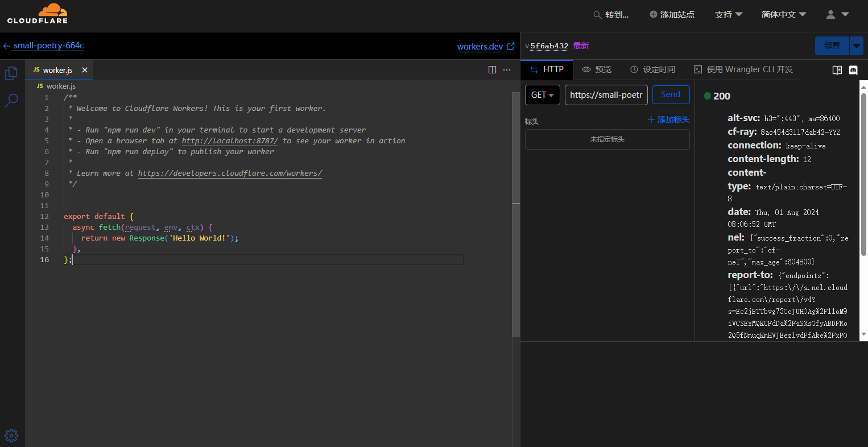Open the 支持 dropdown menu
This screenshot has width=868, height=447.
(729, 15)
